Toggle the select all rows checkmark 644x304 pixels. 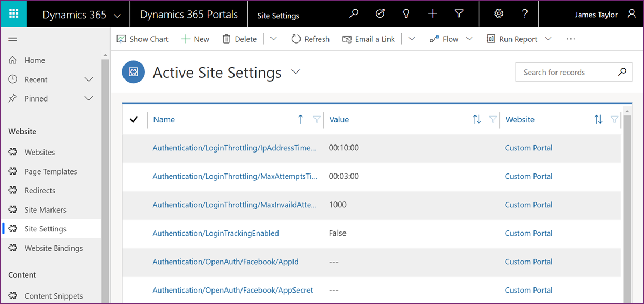click(x=134, y=119)
